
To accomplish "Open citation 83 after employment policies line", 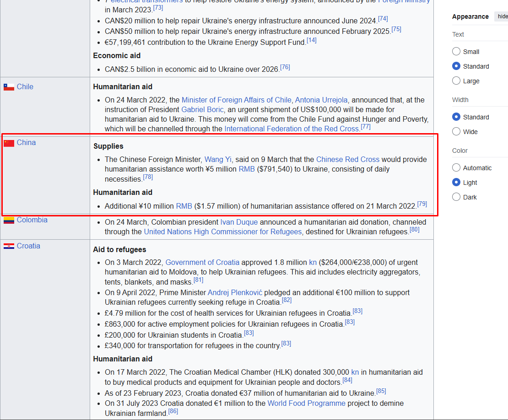I will (350, 322).
